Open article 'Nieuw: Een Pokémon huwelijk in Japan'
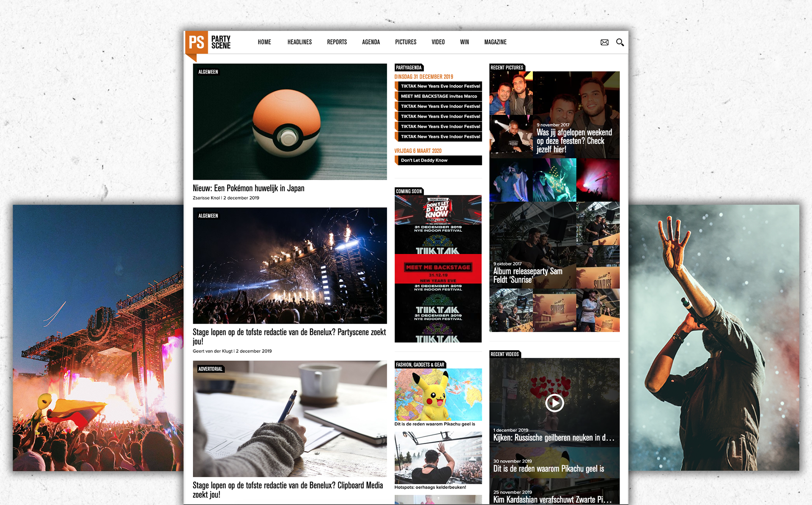 (x=248, y=188)
